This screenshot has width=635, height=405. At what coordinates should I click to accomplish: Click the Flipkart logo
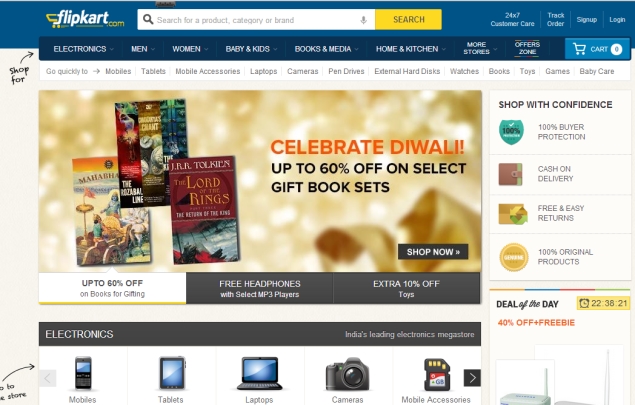click(x=85, y=19)
